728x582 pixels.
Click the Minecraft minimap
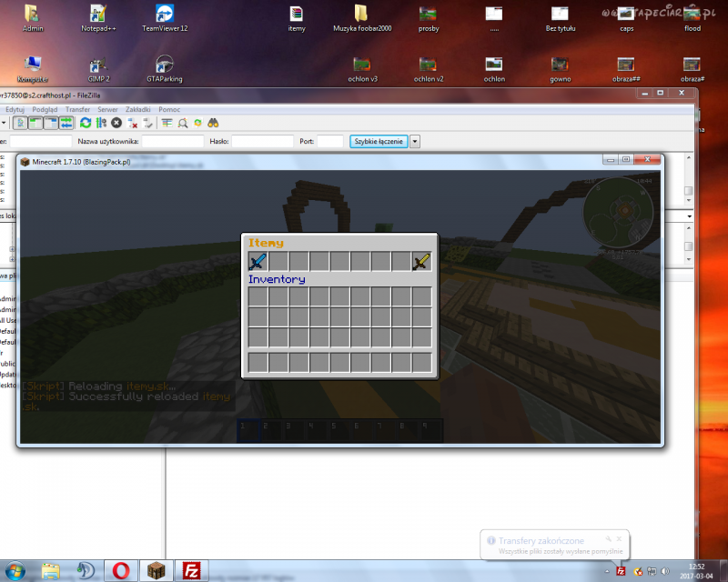pos(618,212)
